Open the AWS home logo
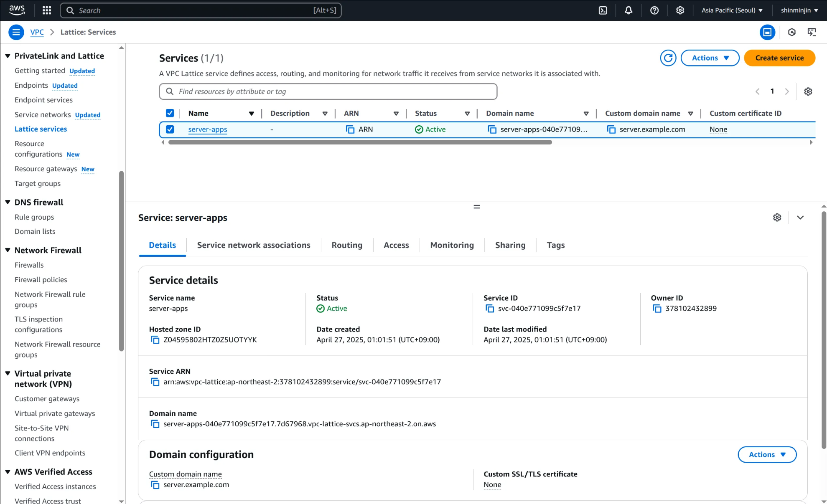Viewport: 827px width, 504px height. [17, 10]
